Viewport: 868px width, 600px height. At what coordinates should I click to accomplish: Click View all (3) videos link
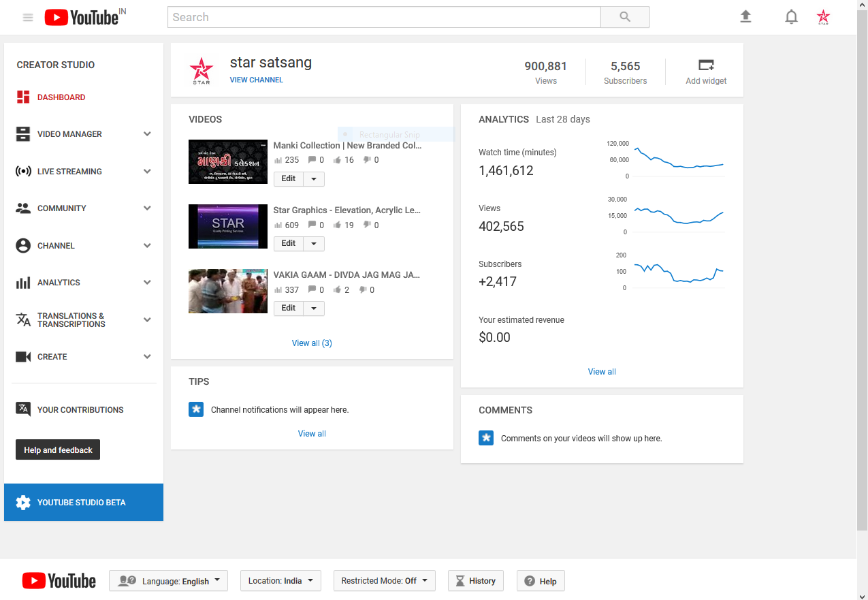tap(312, 343)
